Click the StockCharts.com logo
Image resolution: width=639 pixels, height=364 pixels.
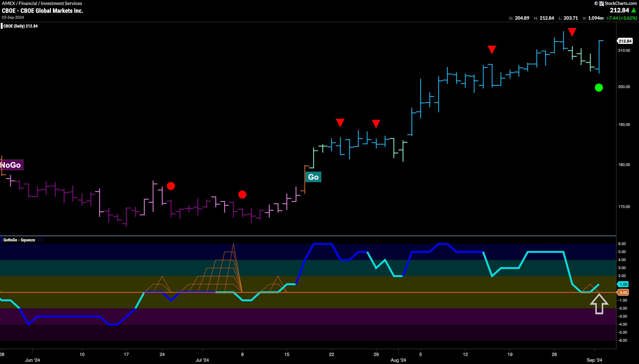coord(616,3)
